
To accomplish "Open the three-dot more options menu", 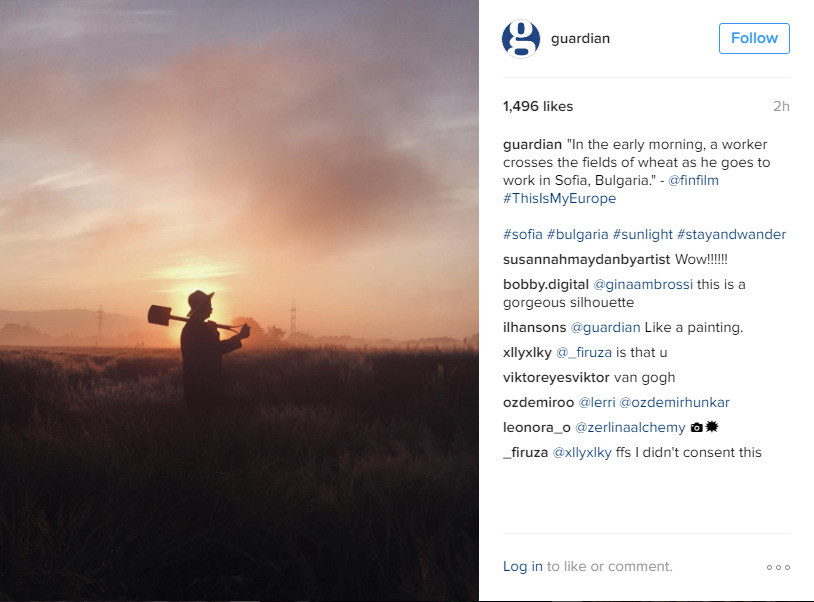I will click(778, 567).
